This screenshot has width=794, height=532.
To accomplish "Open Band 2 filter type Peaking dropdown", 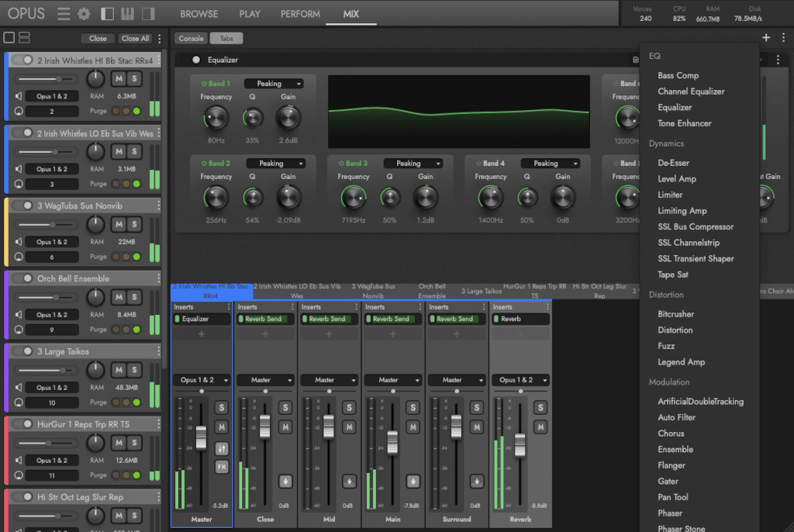I will click(275, 163).
